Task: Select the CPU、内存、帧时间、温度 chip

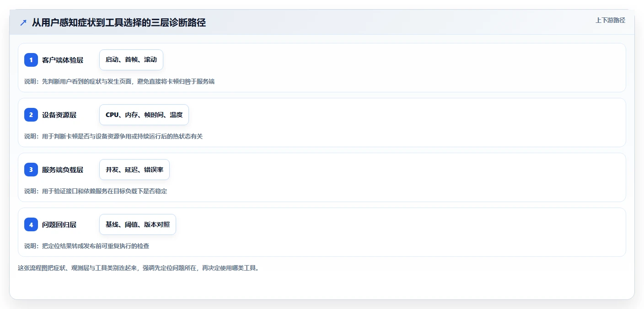Action: click(x=144, y=115)
